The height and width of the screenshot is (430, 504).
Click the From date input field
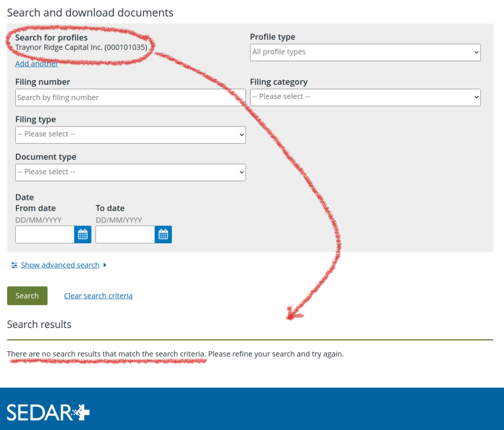45,234
